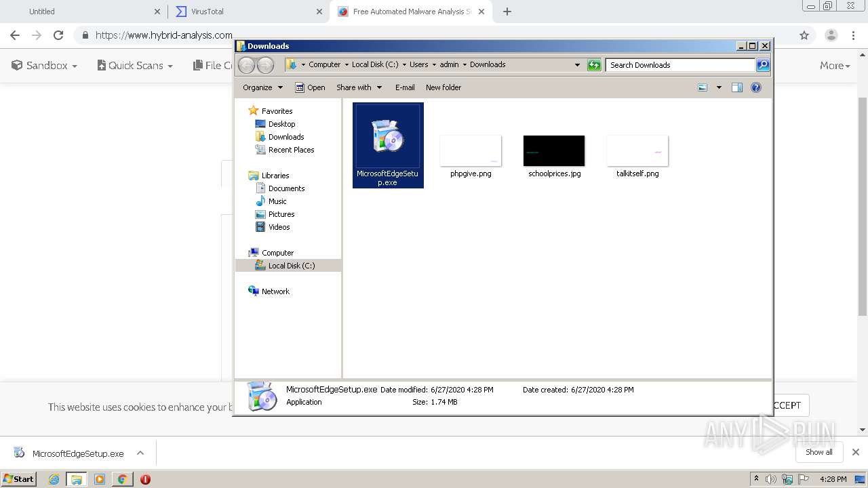Open a new browser tab
This screenshot has width=868, height=488.
(x=507, y=12)
